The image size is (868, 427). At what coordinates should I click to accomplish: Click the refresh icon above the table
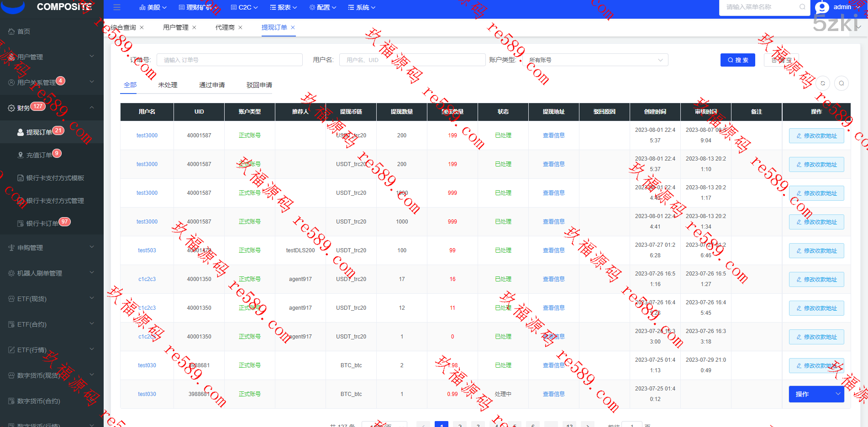point(823,83)
